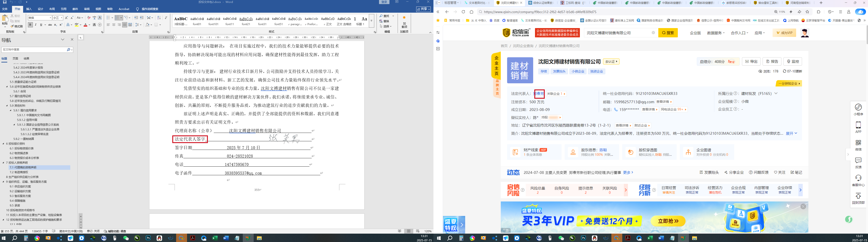Toggle superscript formatting in Word

pos(61,25)
